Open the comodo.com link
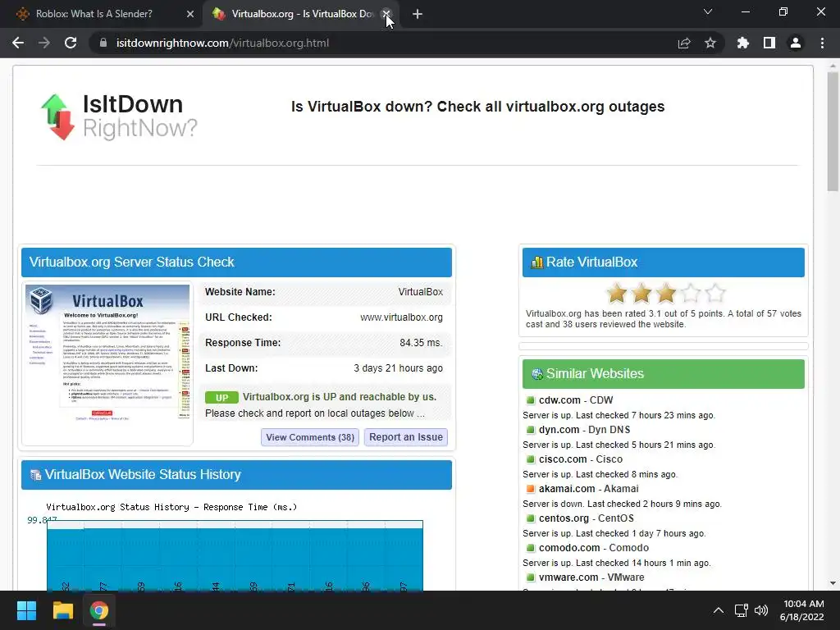 [569, 547]
